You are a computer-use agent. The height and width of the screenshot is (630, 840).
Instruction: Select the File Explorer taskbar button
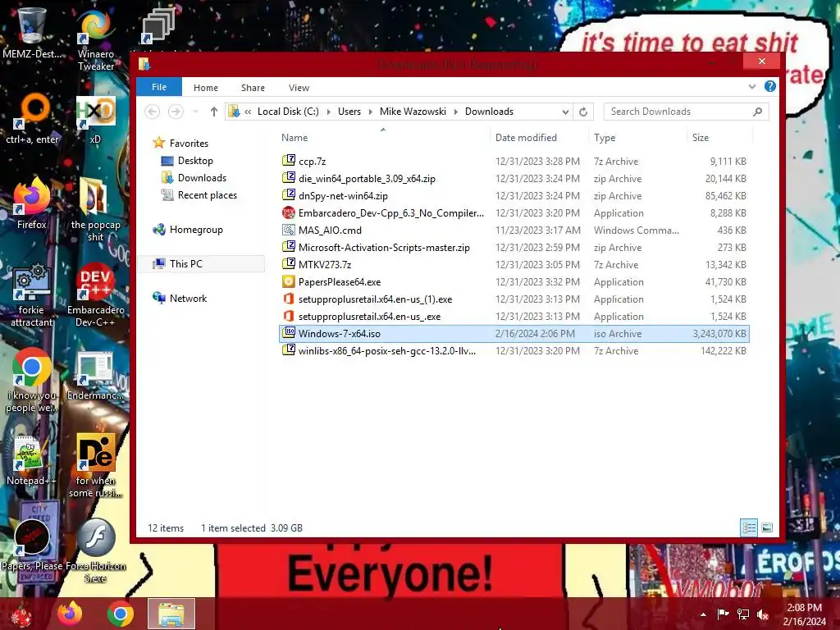click(x=171, y=614)
